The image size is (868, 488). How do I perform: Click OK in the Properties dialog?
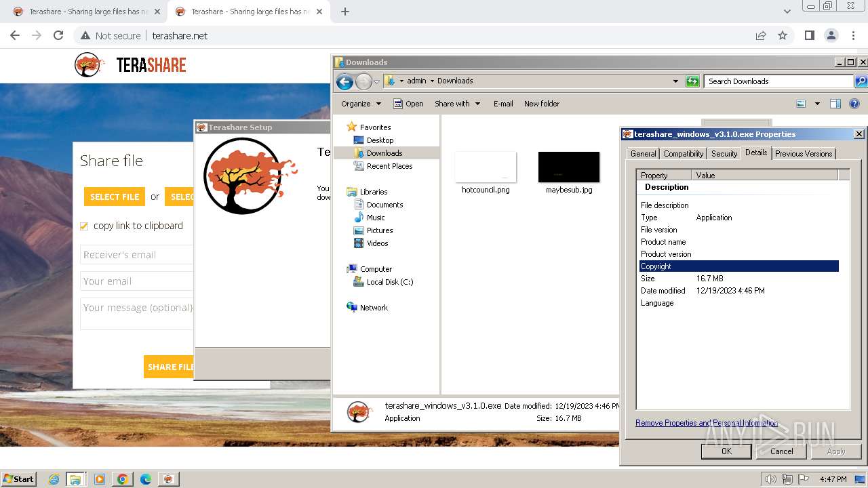tap(726, 451)
